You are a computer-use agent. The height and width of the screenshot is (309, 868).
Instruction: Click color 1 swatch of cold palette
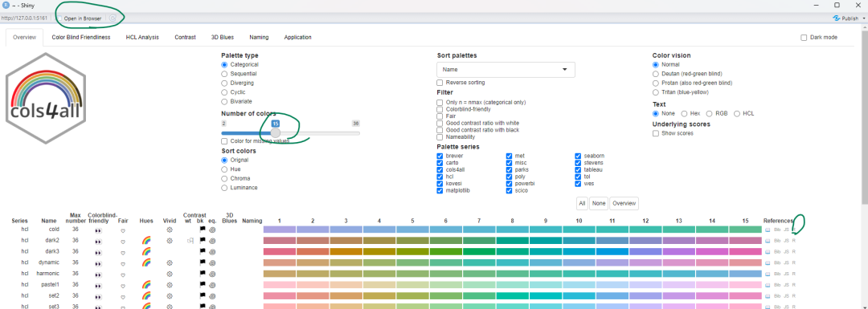click(280, 230)
